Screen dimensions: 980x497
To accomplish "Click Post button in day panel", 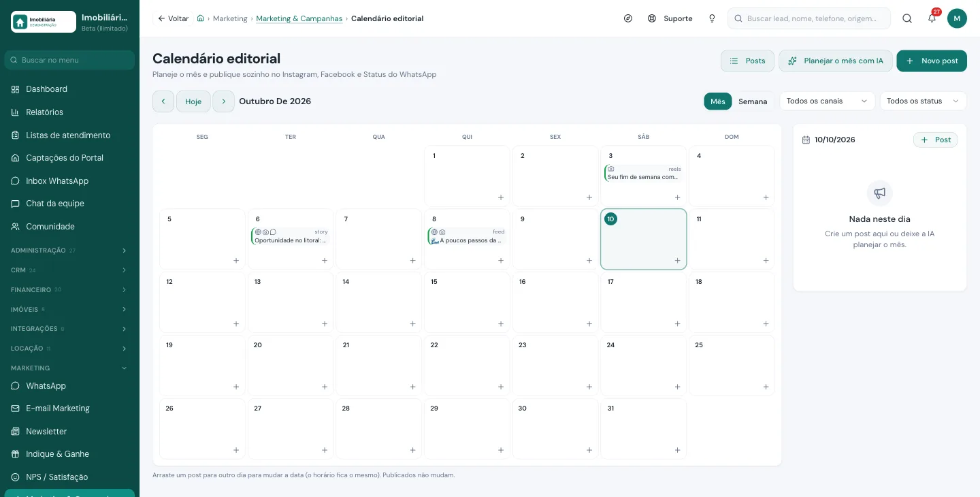I will tap(936, 140).
